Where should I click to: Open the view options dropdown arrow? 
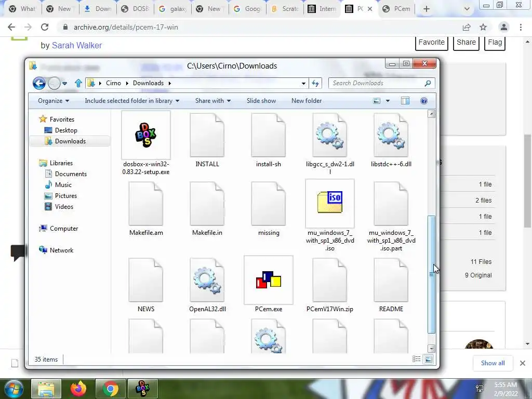pyautogui.click(x=388, y=101)
